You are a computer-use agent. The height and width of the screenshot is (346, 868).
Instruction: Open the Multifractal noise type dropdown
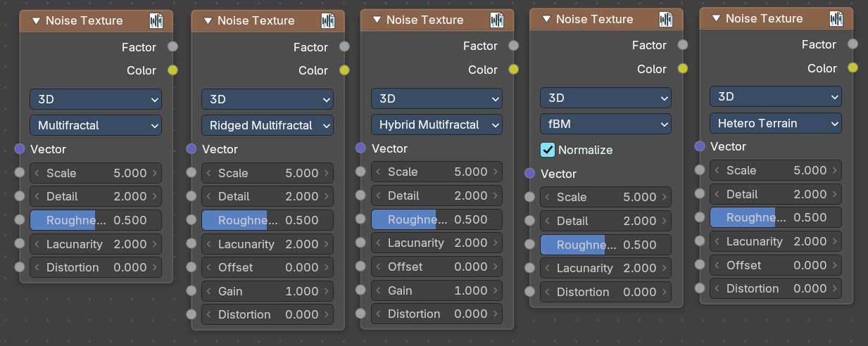[96, 125]
